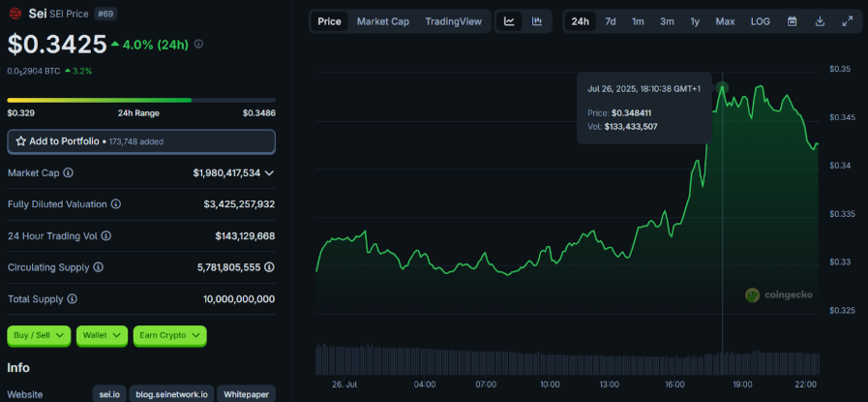Download chart data icon
Screen dimensions: 868x402
tap(820, 21)
